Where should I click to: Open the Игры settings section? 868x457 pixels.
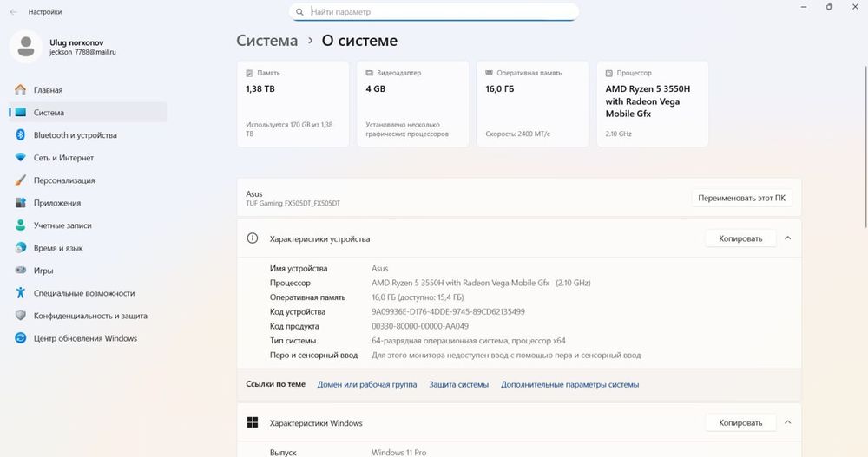[88, 271]
